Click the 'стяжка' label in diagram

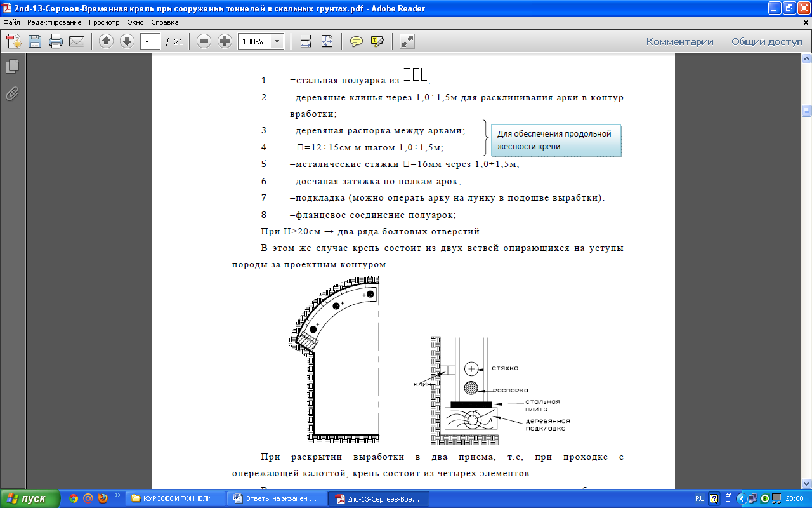(506, 368)
